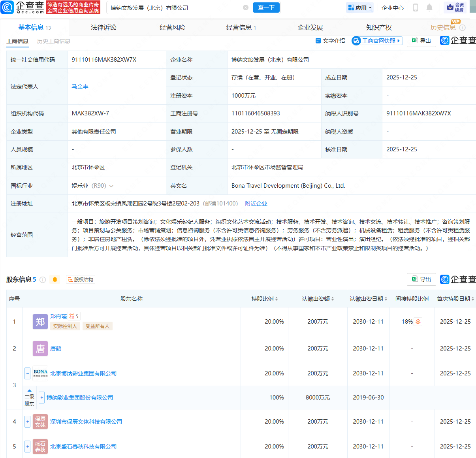The width and height of the screenshot is (476, 458).
Task: Expand 深圳市保辰文体科技有限公司 shareholders
Action: click(x=28, y=422)
